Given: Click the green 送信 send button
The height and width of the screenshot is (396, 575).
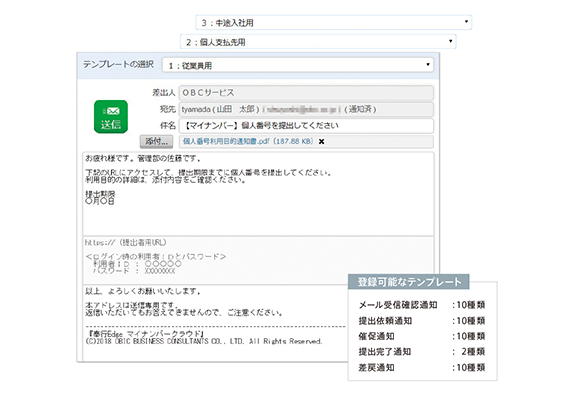Looking at the screenshot, I should [x=111, y=117].
